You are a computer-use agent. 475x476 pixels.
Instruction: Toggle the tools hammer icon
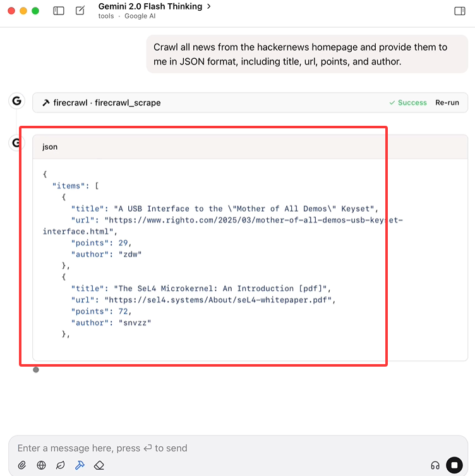80,465
